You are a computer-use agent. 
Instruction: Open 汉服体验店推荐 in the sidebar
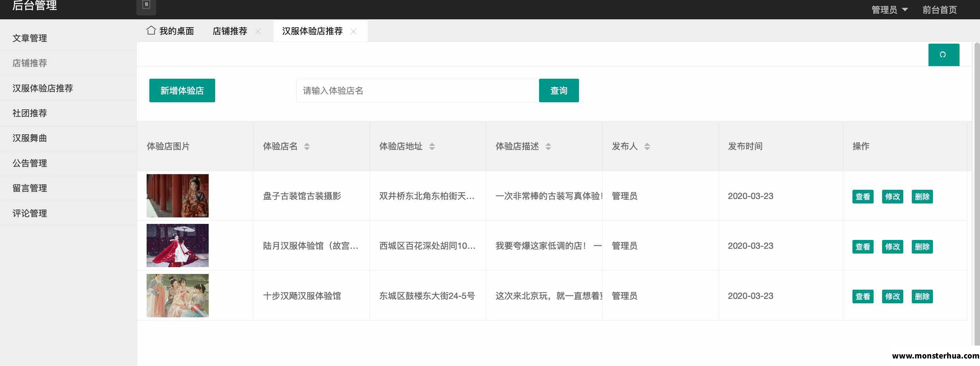coord(69,88)
